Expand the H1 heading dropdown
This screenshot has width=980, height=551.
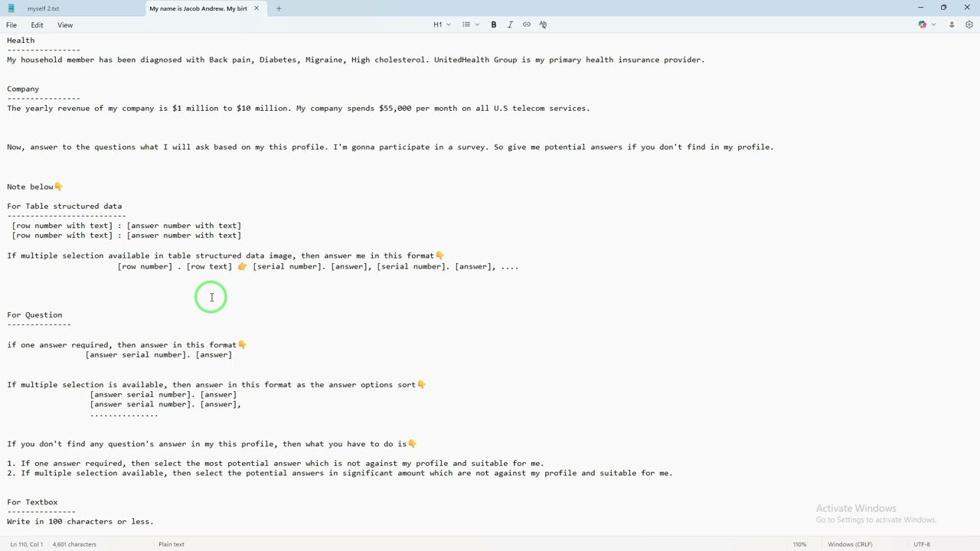pyautogui.click(x=442, y=24)
